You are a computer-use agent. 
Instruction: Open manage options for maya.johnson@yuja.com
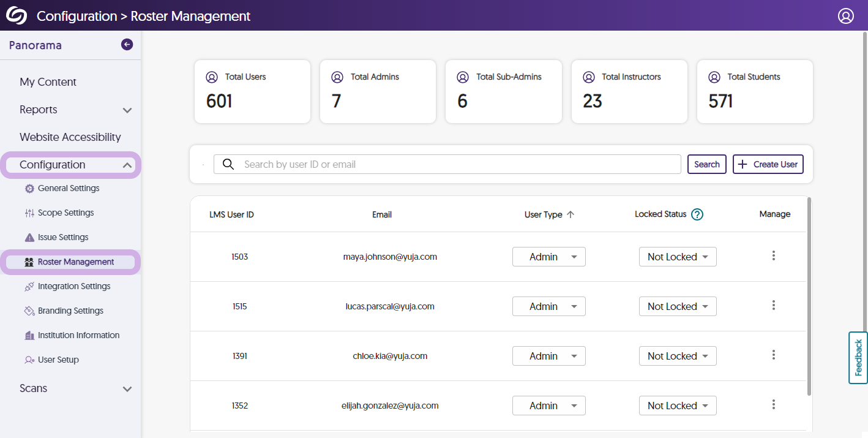click(774, 256)
